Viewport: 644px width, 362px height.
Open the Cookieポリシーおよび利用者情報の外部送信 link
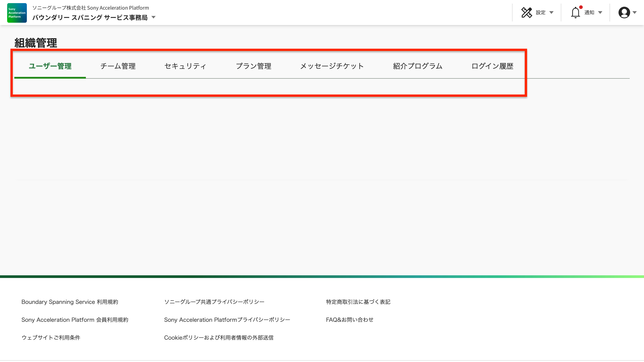click(x=219, y=338)
